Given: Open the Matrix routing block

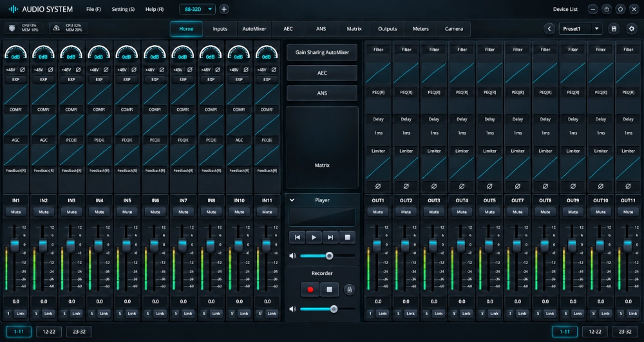Looking at the screenshot, I should [x=322, y=147].
